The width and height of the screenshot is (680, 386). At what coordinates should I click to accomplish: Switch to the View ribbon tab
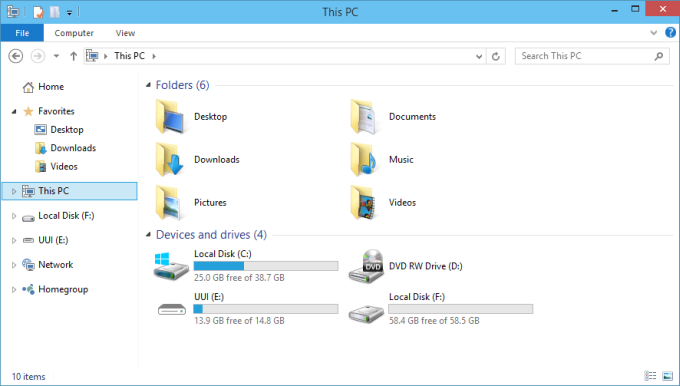coord(125,33)
